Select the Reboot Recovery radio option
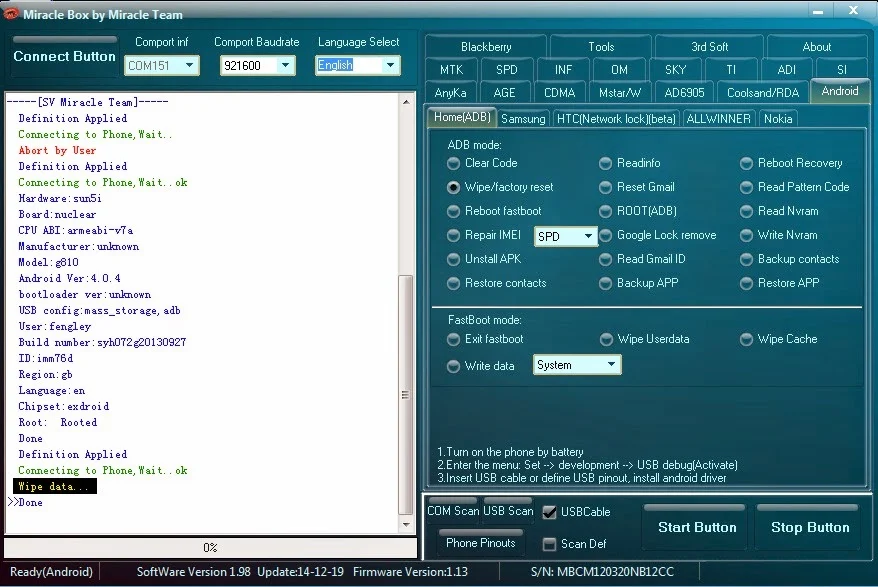Screen dimensions: 878x587 746,163
